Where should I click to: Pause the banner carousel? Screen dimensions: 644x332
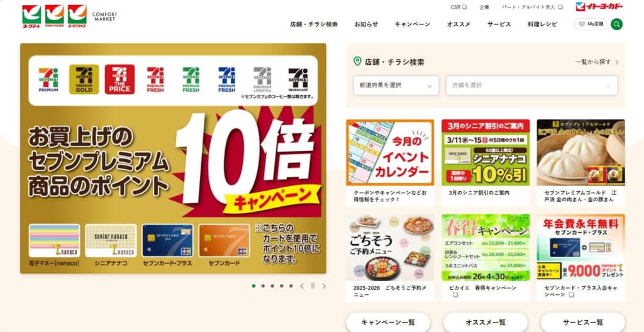(313, 286)
